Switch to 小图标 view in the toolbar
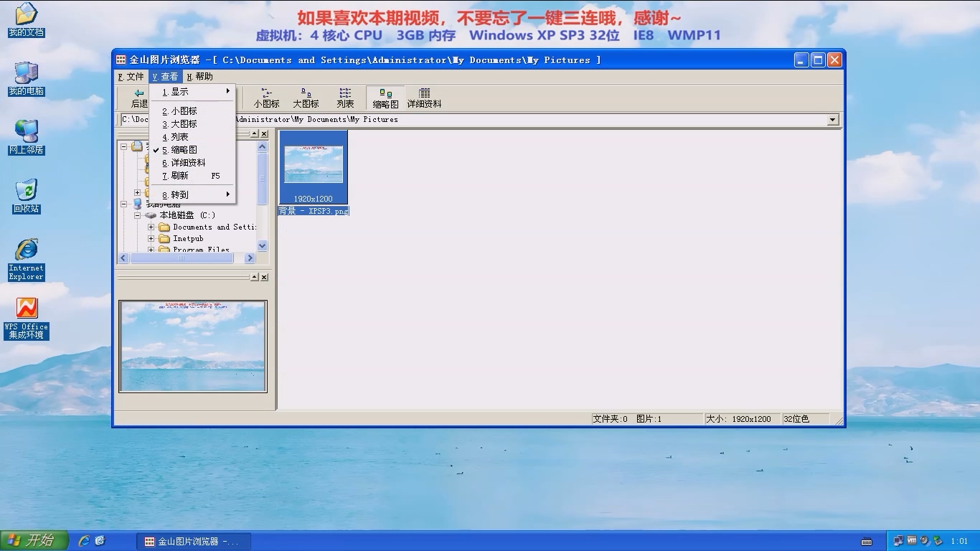This screenshot has height=551, width=980. [x=266, y=98]
